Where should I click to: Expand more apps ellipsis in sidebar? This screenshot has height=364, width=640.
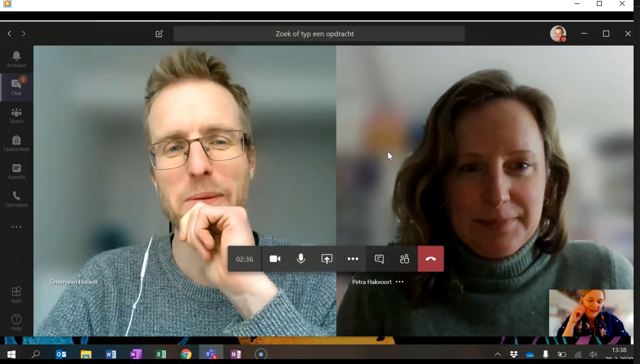click(x=16, y=227)
